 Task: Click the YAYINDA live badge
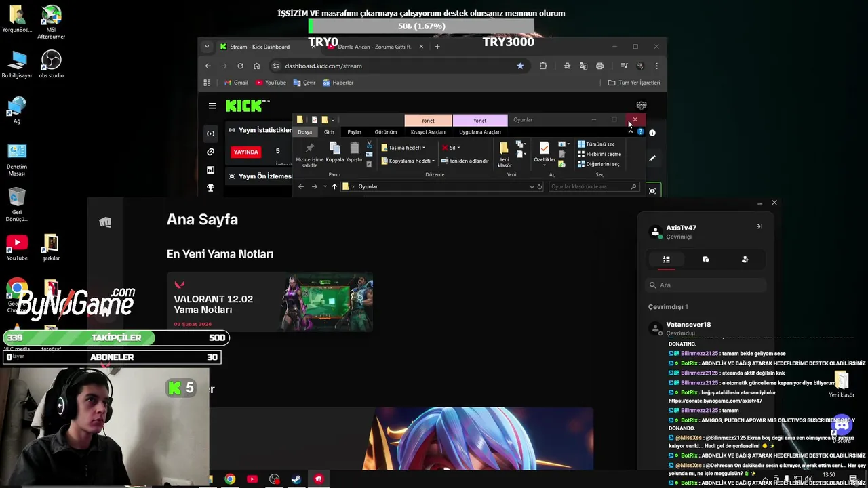pyautogui.click(x=246, y=152)
